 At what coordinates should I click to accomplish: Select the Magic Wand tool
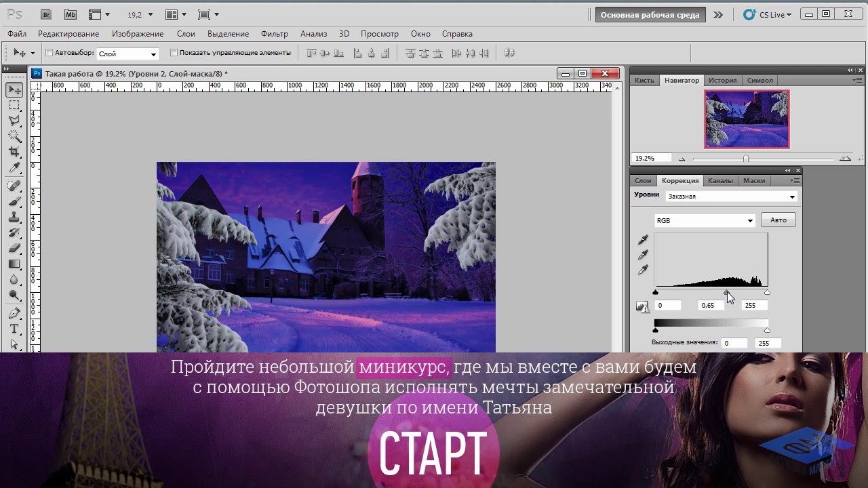click(14, 136)
